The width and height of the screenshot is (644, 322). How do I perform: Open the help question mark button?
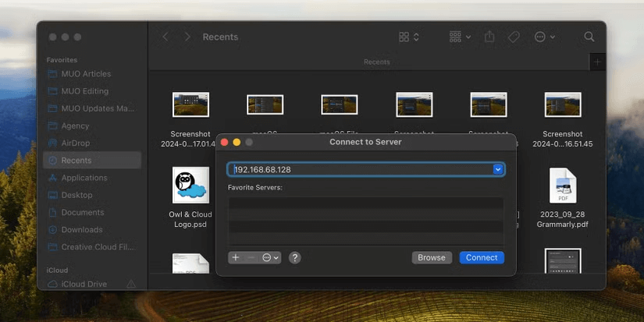(294, 257)
